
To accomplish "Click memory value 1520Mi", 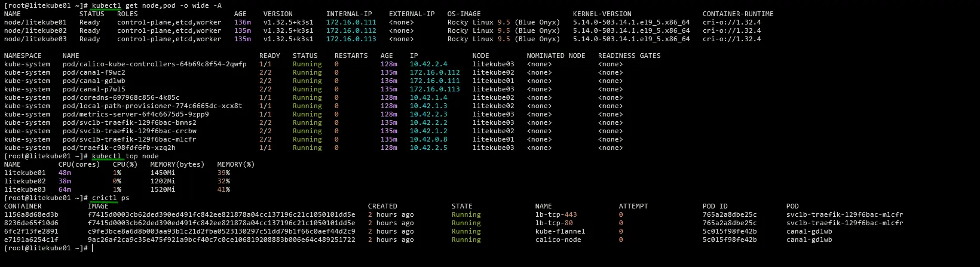I will point(163,189).
